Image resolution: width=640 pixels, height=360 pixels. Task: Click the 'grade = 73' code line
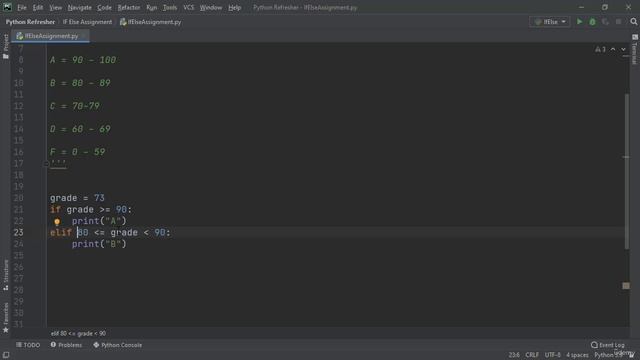pos(77,198)
